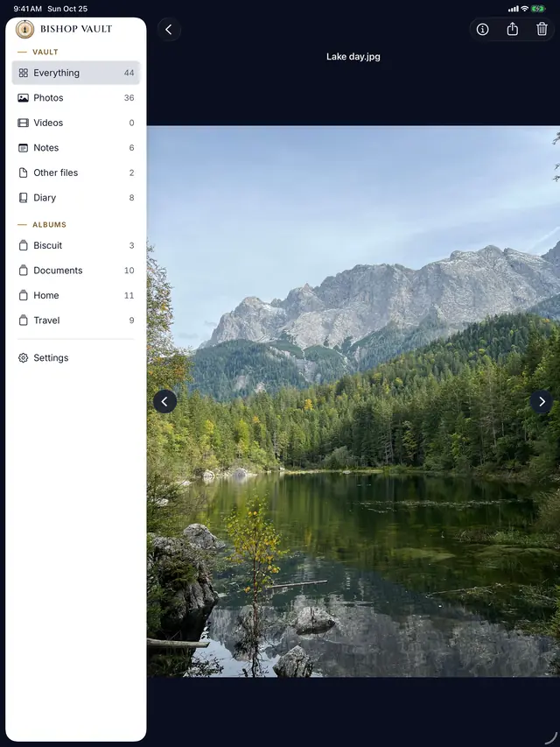Open the Home album
The image size is (560, 747).
click(x=76, y=295)
